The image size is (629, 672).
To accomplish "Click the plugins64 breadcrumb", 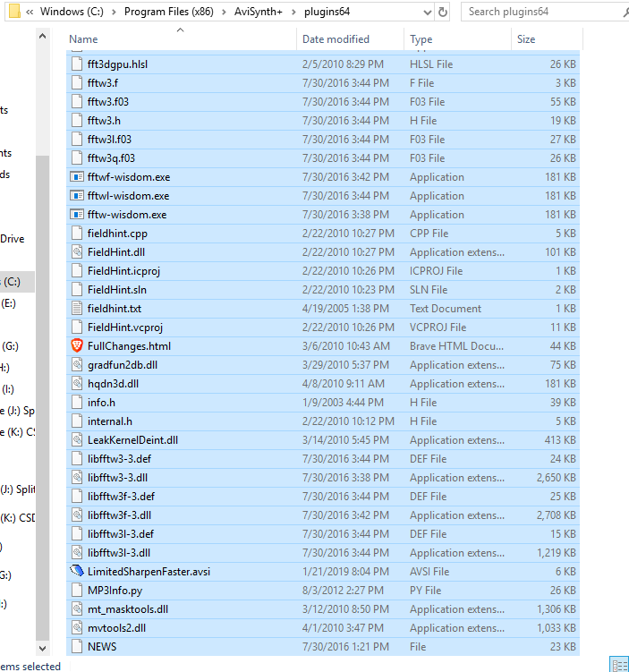I will [327, 12].
